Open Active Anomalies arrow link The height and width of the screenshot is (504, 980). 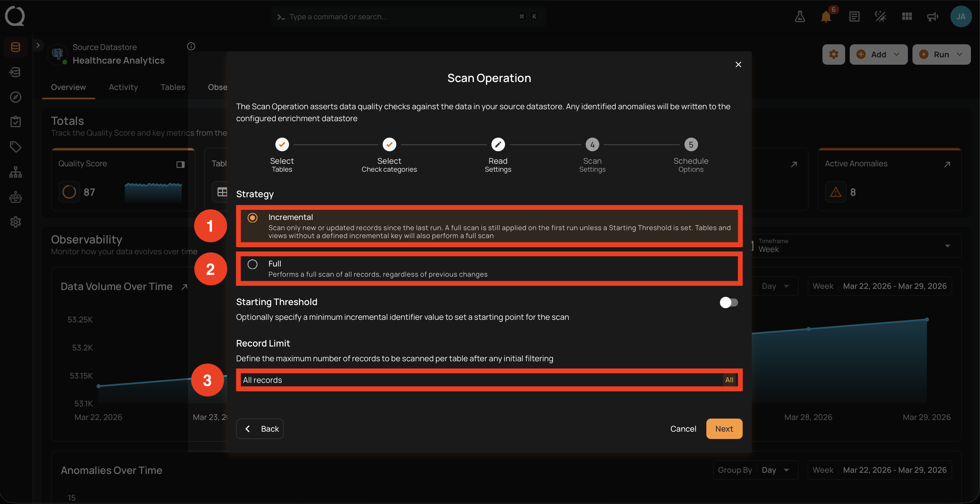tap(947, 164)
